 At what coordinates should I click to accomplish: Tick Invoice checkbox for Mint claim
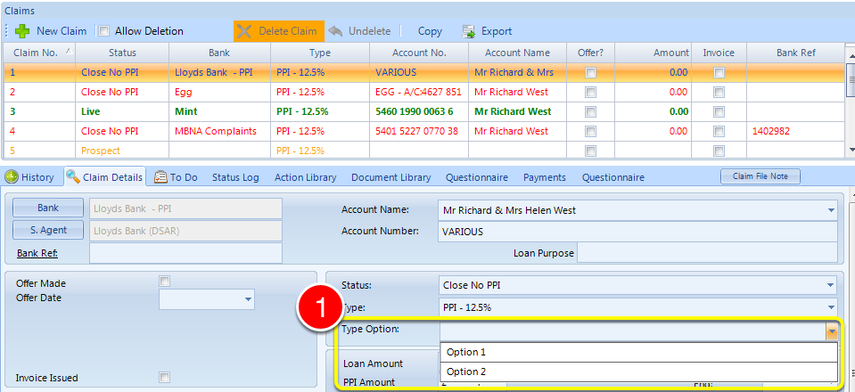[719, 112]
